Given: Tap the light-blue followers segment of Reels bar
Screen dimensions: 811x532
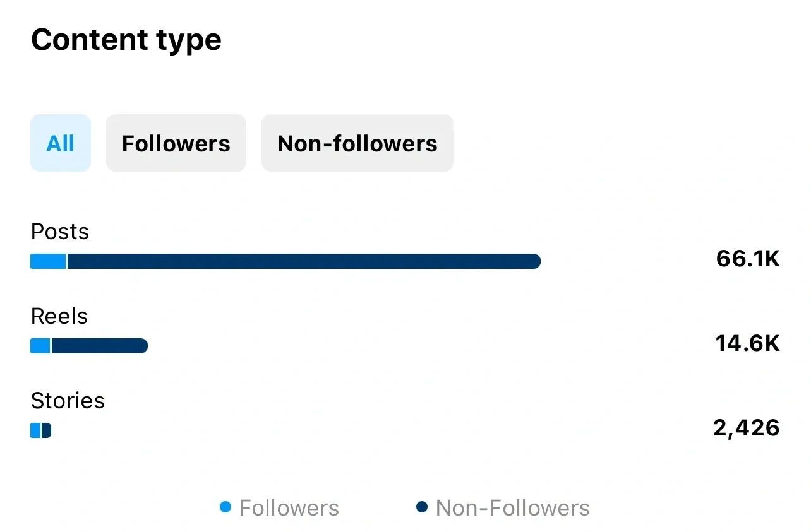Looking at the screenshot, I should click(40, 346).
